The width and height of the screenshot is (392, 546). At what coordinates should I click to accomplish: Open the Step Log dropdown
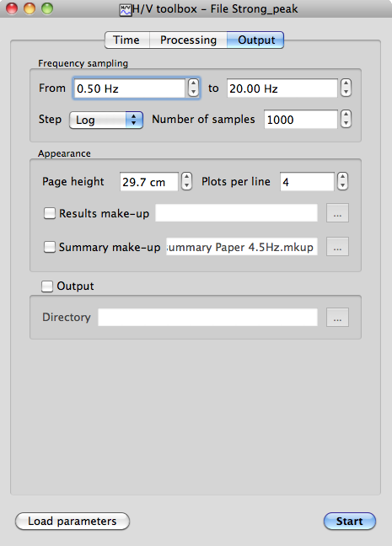106,120
